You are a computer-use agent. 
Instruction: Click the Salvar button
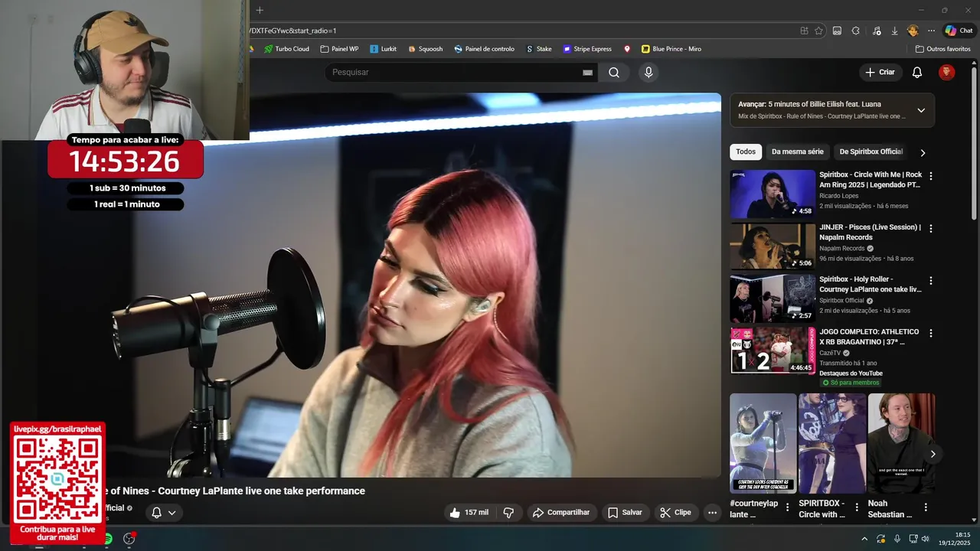coord(625,513)
